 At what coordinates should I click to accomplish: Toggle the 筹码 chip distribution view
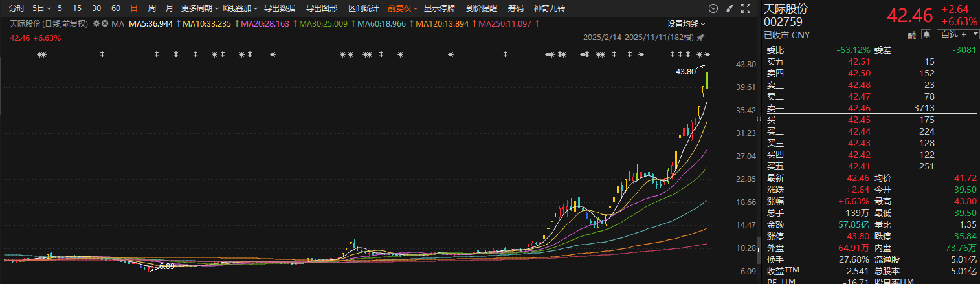[x=515, y=8]
